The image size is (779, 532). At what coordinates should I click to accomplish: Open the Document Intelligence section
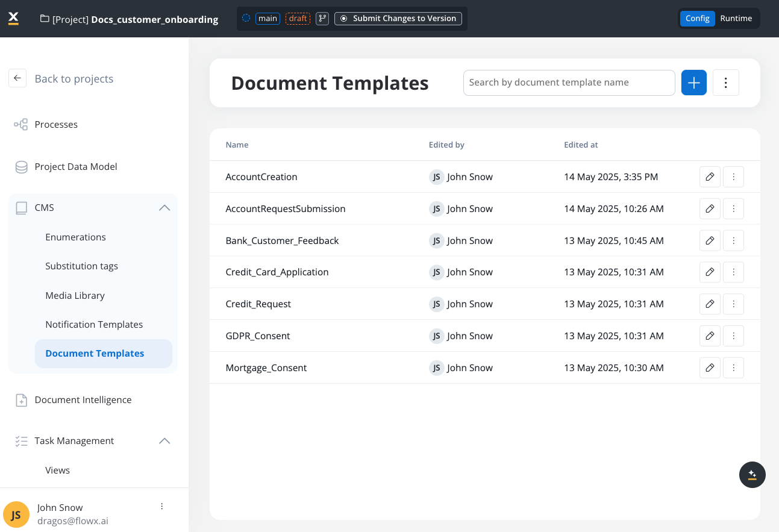click(83, 400)
